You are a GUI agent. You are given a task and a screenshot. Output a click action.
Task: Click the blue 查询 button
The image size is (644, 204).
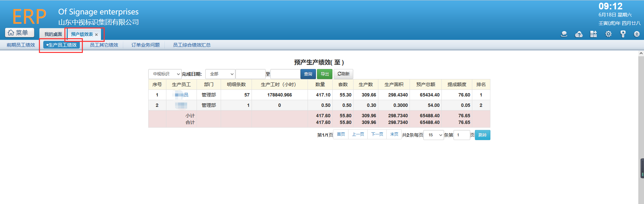[x=308, y=74]
